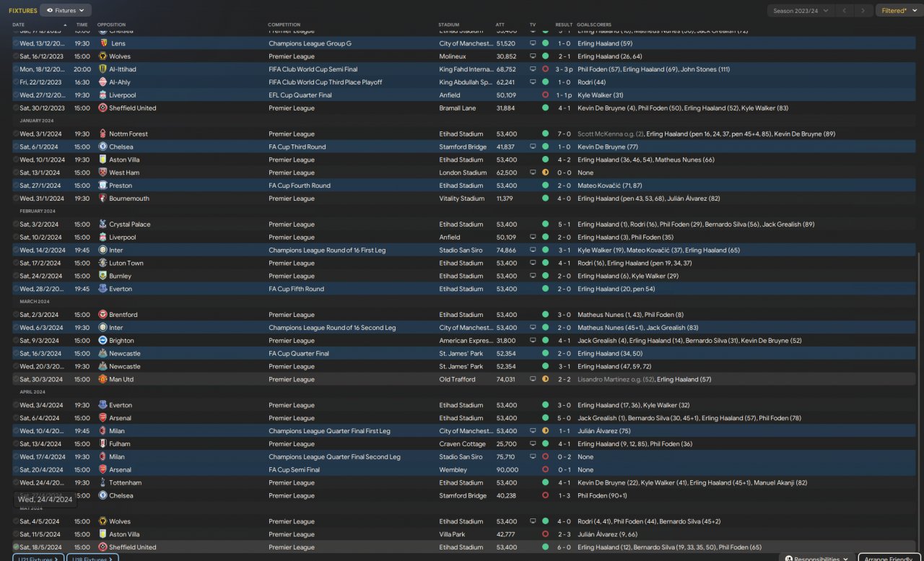The height and width of the screenshot is (561, 924).
Task: Toggle the check circle for the Sat 6/4/2024 Arsenal row
Action: coord(16,418)
